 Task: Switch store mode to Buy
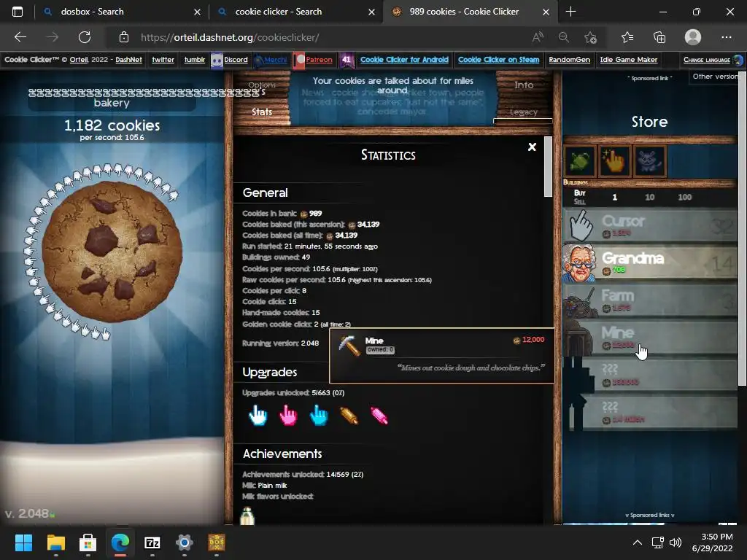[x=579, y=192]
